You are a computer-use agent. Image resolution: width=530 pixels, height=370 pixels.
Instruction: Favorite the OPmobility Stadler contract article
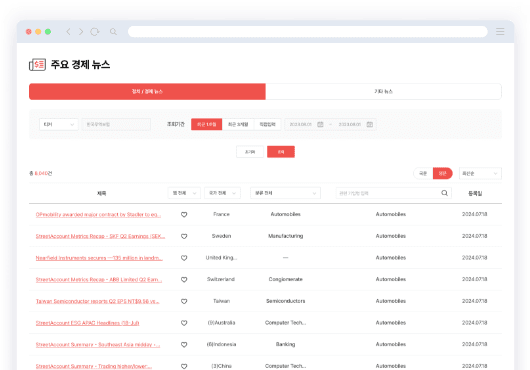(184, 215)
